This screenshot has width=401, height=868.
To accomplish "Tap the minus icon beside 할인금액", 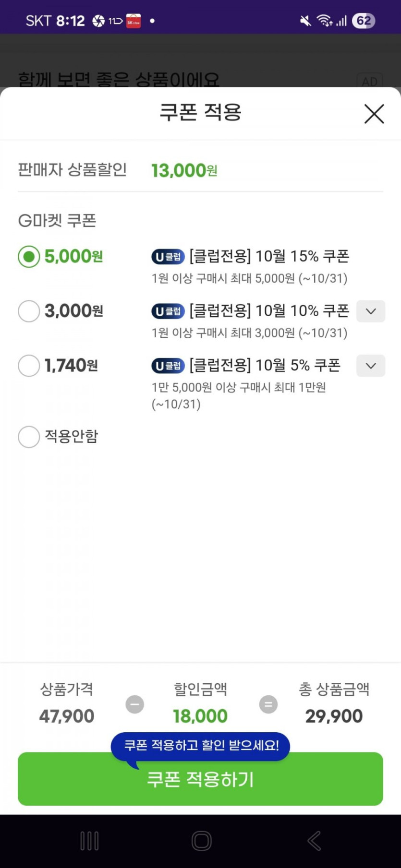I will coord(135,704).
